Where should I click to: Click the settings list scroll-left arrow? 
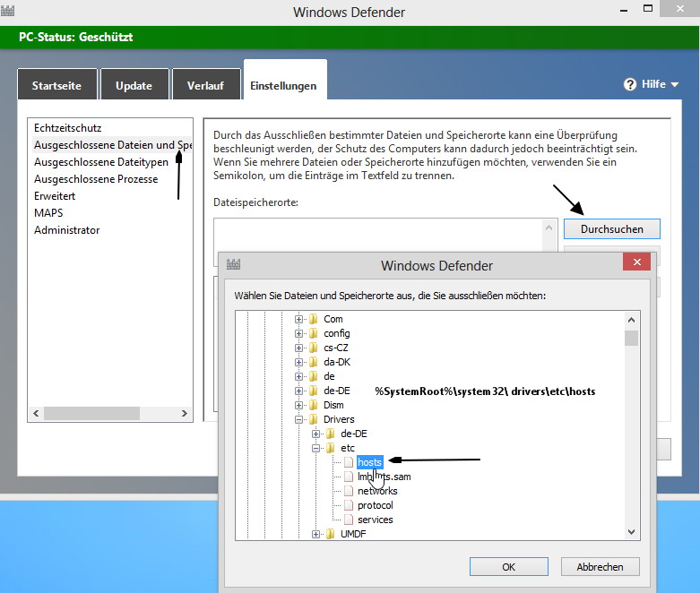click(36, 413)
